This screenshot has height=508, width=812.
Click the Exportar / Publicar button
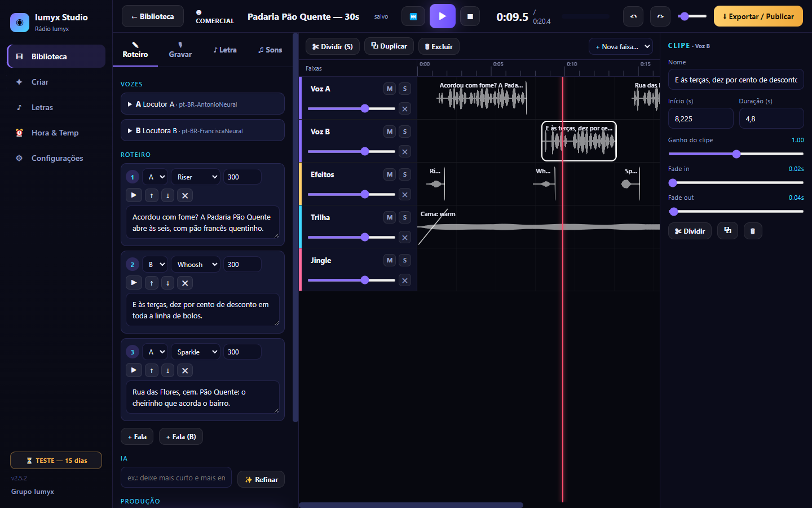pos(758,16)
